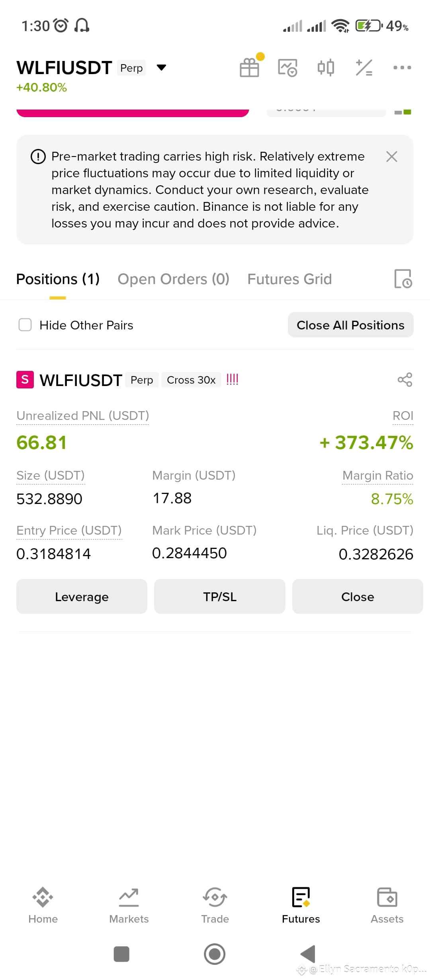
Task: Open the plus-minus calculator icon
Action: 364,67
